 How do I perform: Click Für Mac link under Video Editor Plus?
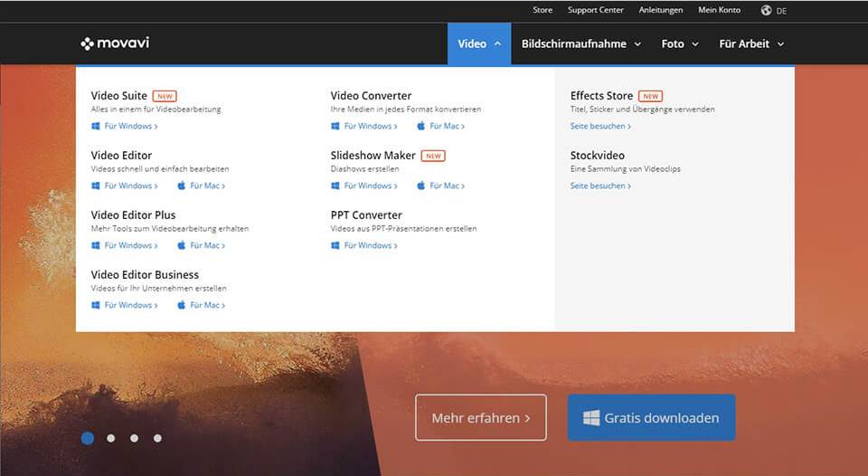coord(208,245)
